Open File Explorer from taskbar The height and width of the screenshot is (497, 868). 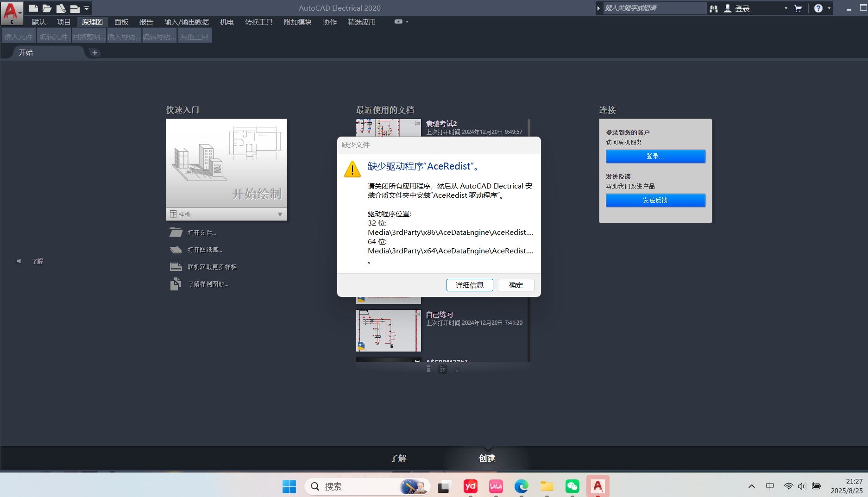click(547, 486)
